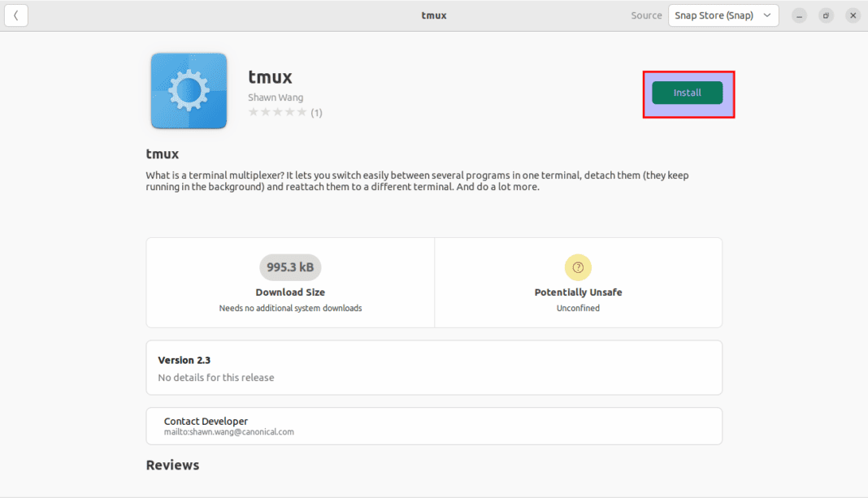
Task: Maximize the software window
Action: tap(827, 15)
